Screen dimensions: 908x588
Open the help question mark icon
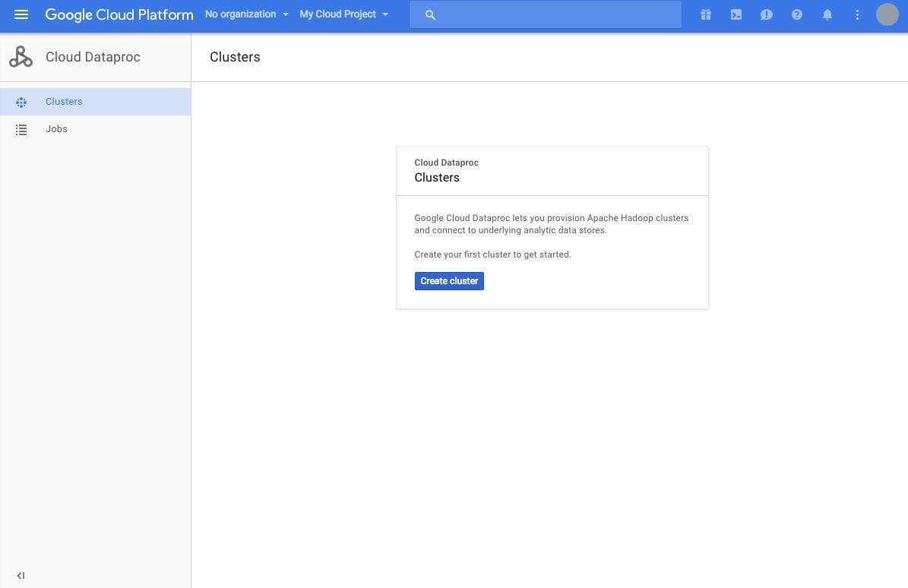[797, 14]
